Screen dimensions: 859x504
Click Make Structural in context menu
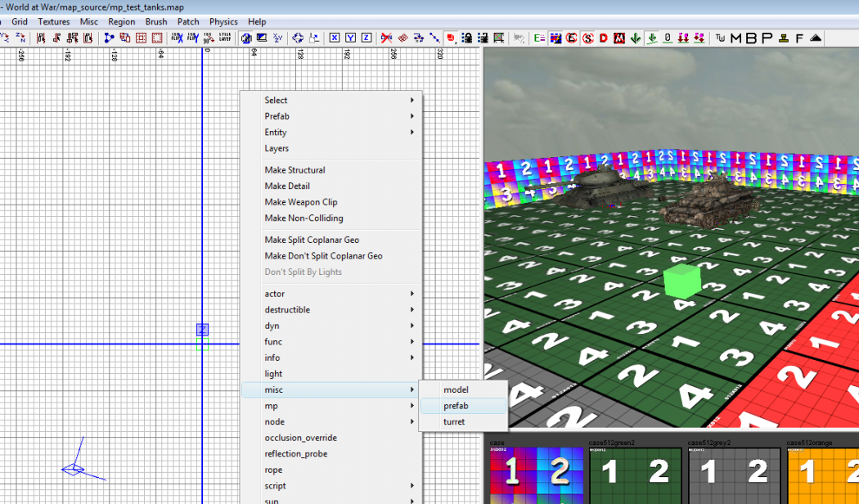click(x=295, y=170)
